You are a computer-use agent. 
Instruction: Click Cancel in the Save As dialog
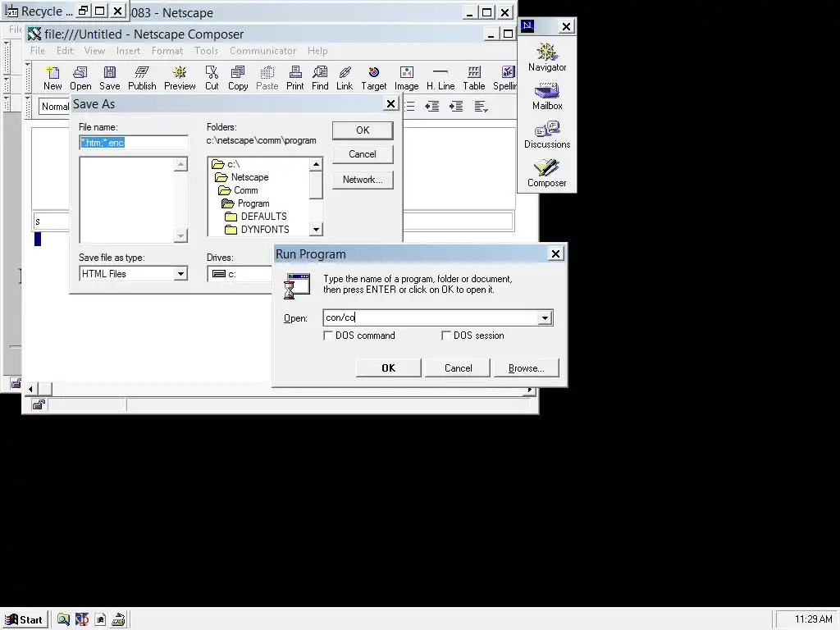click(x=363, y=154)
